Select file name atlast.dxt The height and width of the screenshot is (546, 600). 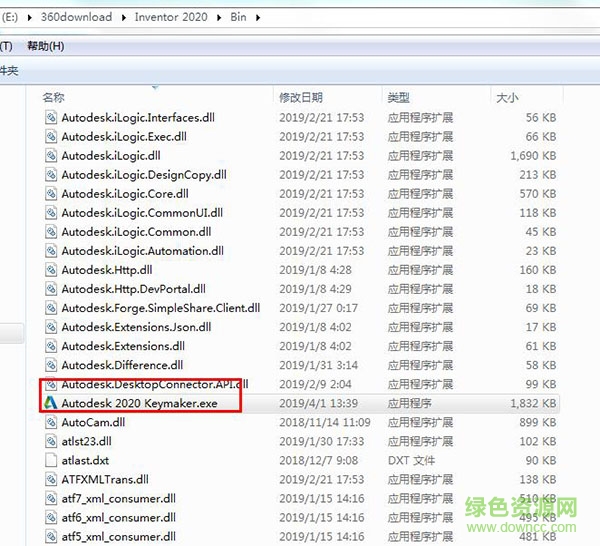point(85,460)
